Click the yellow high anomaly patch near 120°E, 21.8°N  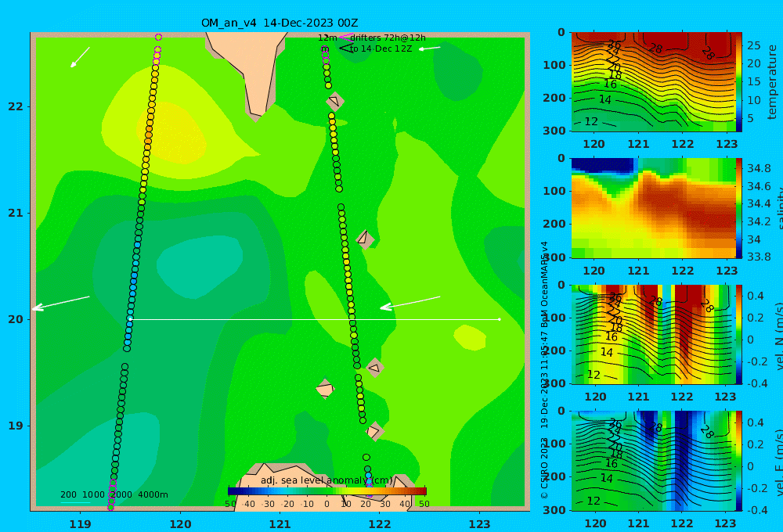pos(172,134)
